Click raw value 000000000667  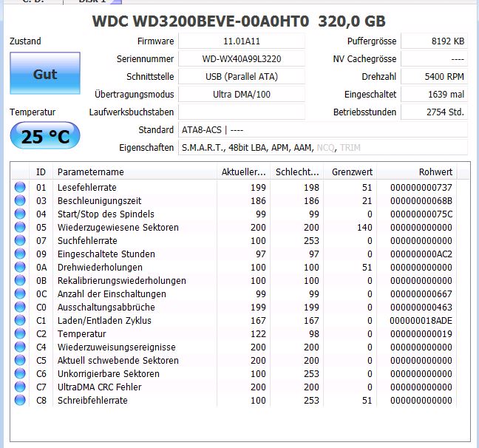(x=421, y=293)
